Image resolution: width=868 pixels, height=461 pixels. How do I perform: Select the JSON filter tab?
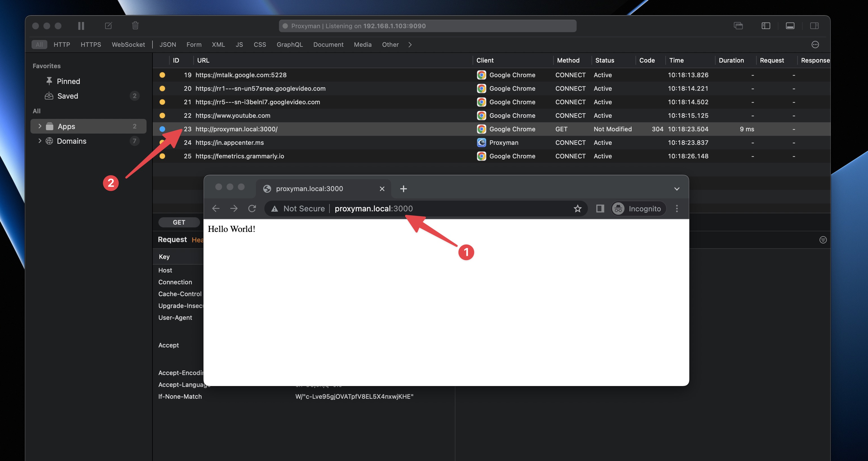click(167, 45)
